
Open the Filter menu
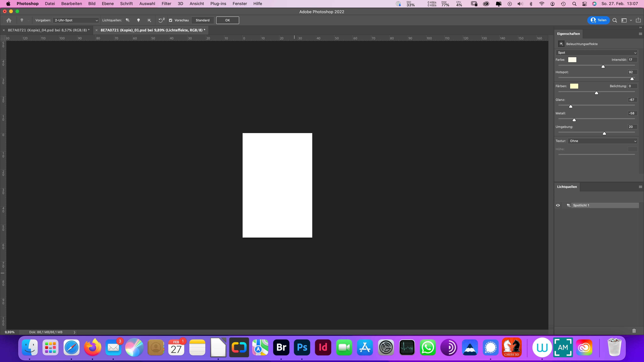tap(166, 4)
